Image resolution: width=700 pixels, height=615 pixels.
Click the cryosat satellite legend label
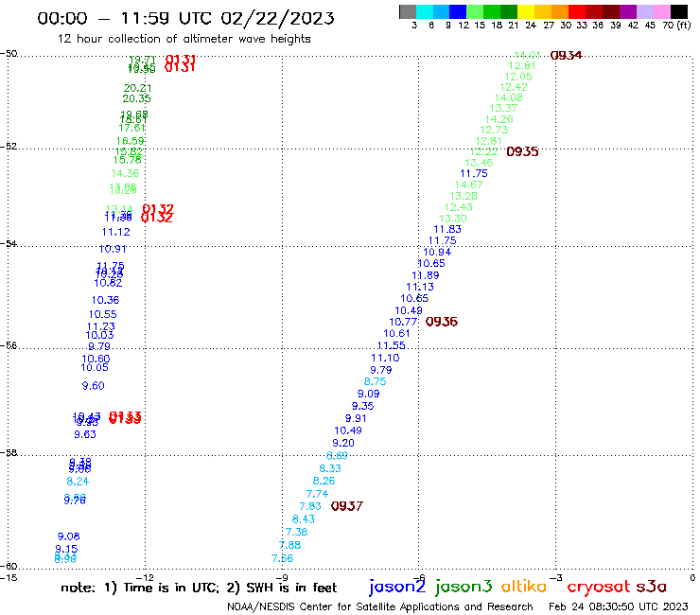click(599, 587)
